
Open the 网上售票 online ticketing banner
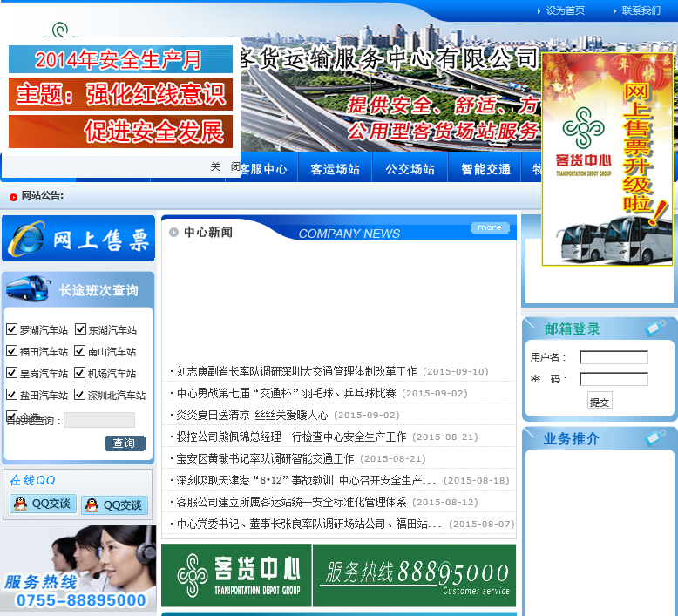78,238
